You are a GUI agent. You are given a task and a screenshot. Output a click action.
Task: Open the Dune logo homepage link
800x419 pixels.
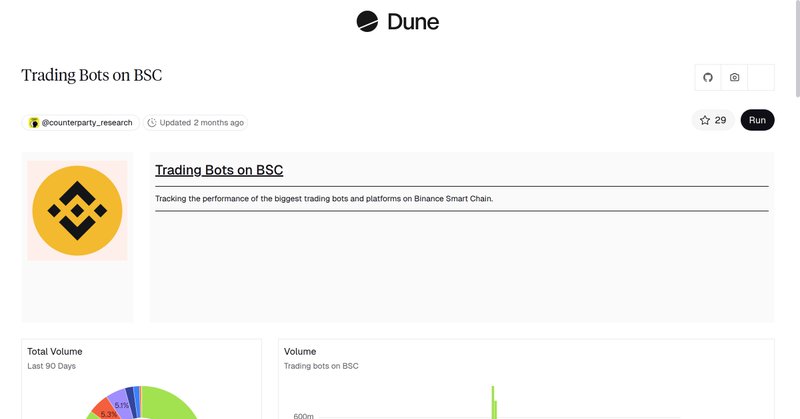tap(397, 21)
